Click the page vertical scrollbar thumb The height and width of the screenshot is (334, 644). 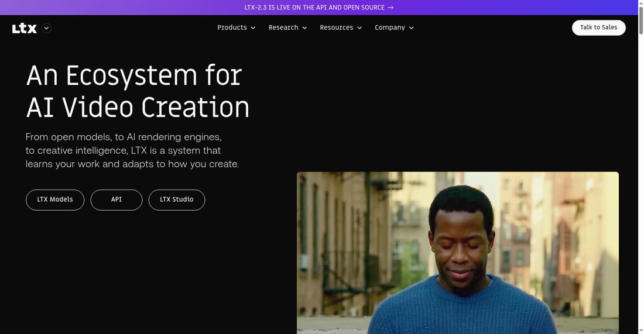coord(640,20)
